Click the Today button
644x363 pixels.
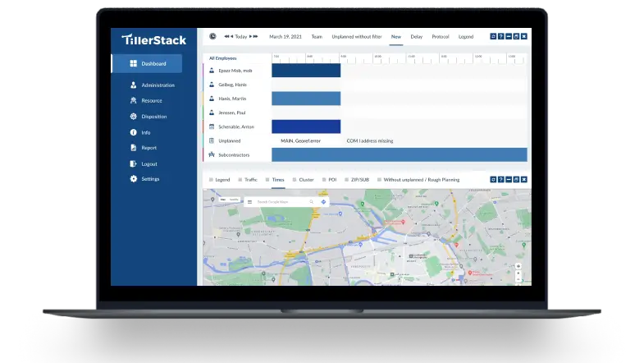[240, 36]
